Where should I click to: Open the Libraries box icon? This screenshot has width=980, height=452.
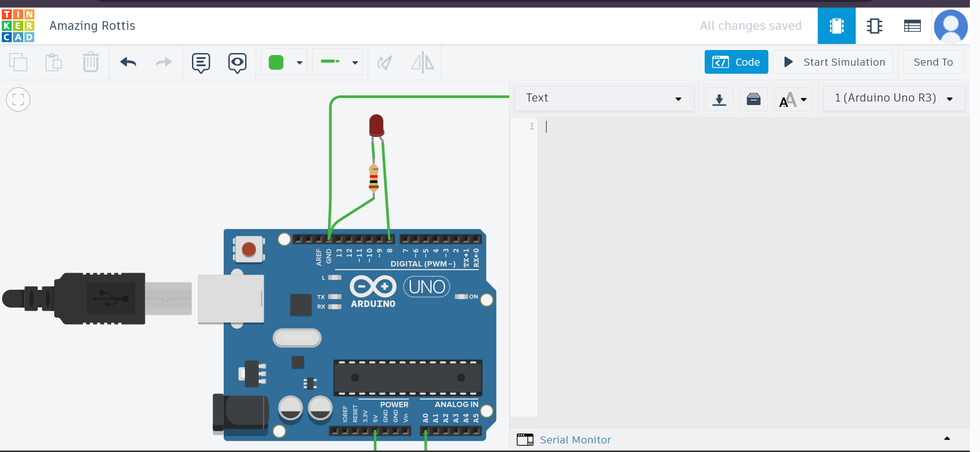click(754, 99)
